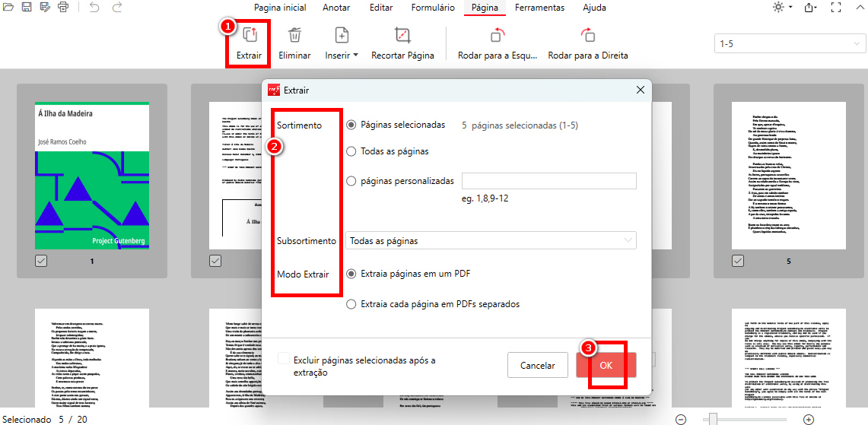The image size is (868, 425).
Task: Open the Subsortimento Todas as páginas dropdown
Action: (x=491, y=241)
